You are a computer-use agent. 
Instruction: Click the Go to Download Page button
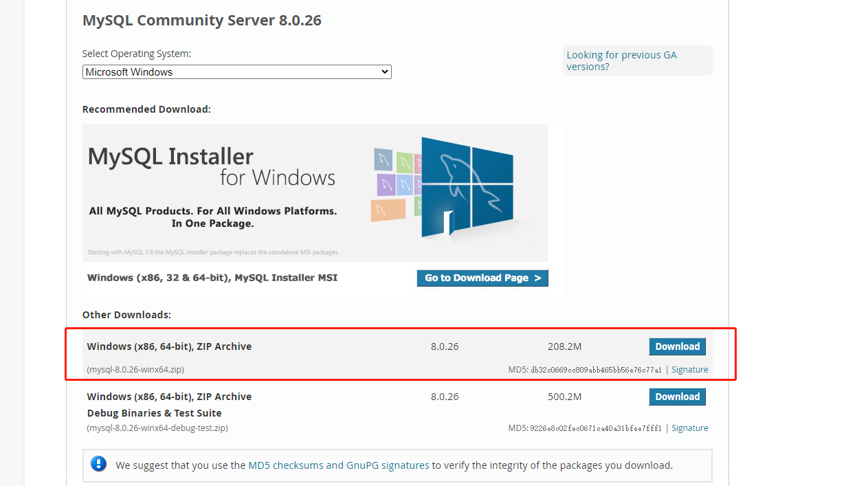[x=482, y=278]
